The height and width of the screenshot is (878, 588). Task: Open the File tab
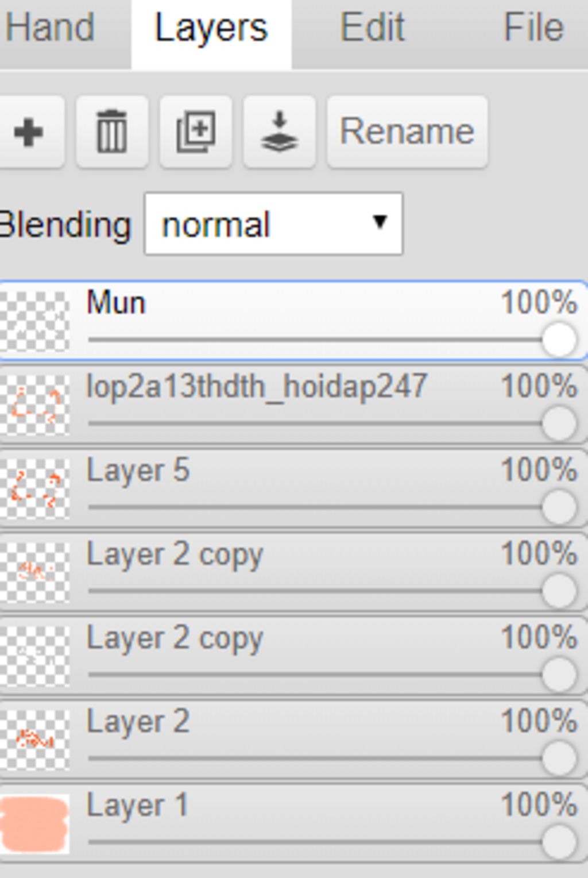coord(533,28)
